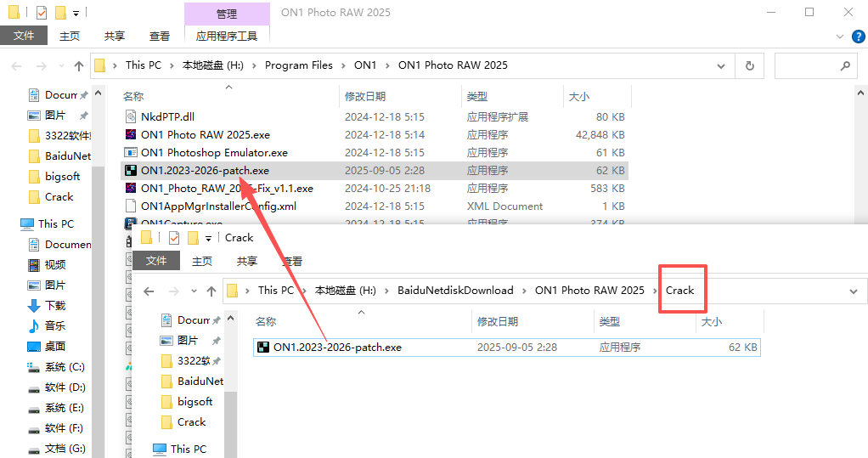This screenshot has width=868, height=458.
Task: Click This PC in the ON1 Photo RAW 2025 address bar
Action: pyautogui.click(x=144, y=65)
